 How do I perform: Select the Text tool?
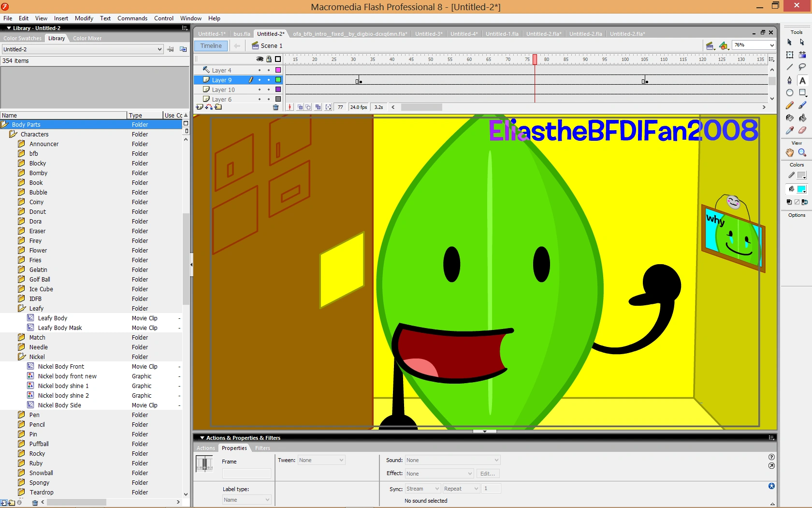click(802, 80)
